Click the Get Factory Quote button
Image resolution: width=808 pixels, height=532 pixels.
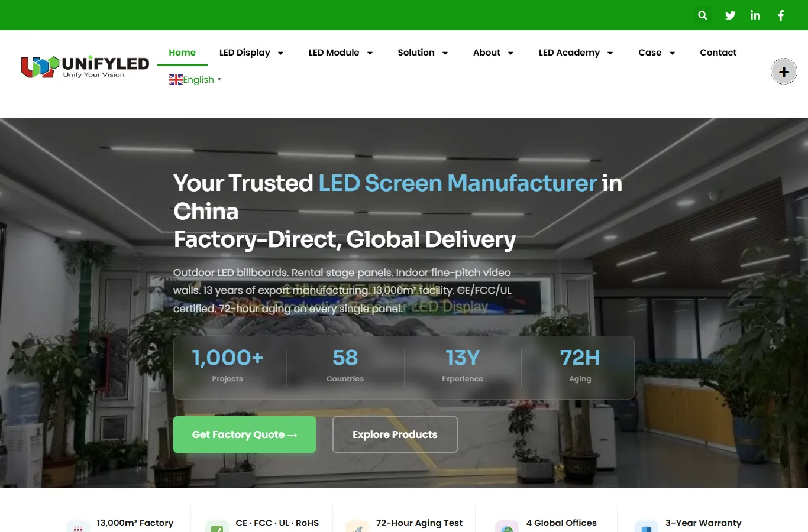click(x=244, y=434)
